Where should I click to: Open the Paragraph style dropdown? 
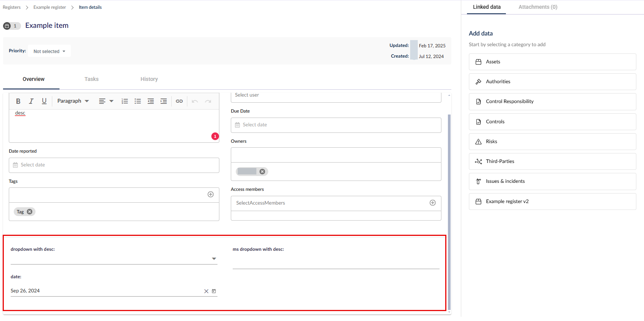(x=73, y=101)
